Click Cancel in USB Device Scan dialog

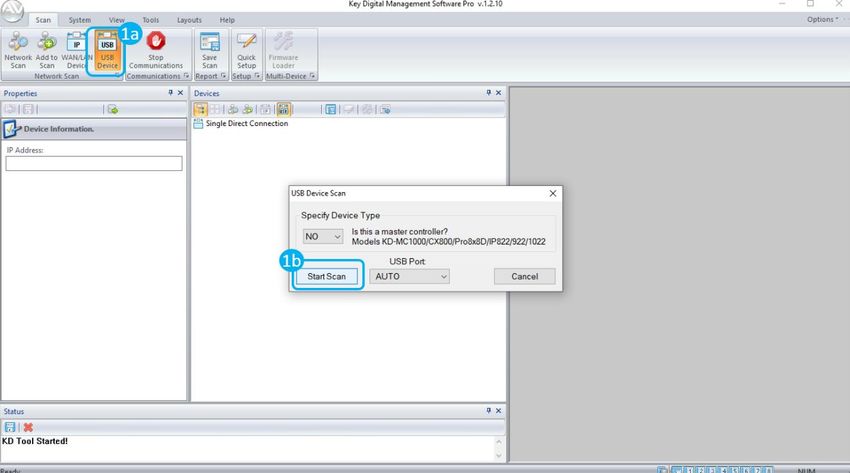coord(525,276)
